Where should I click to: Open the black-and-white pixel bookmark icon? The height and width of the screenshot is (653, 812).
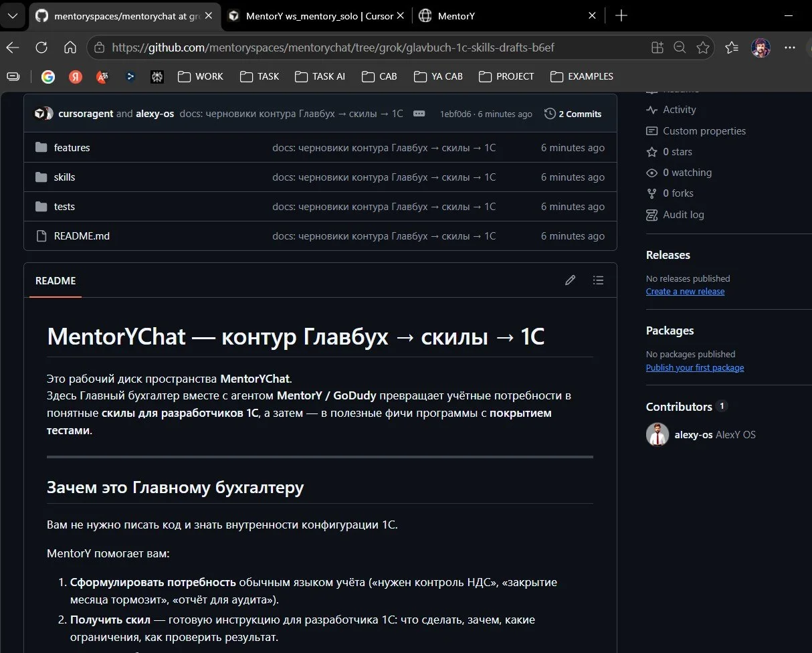click(157, 76)
